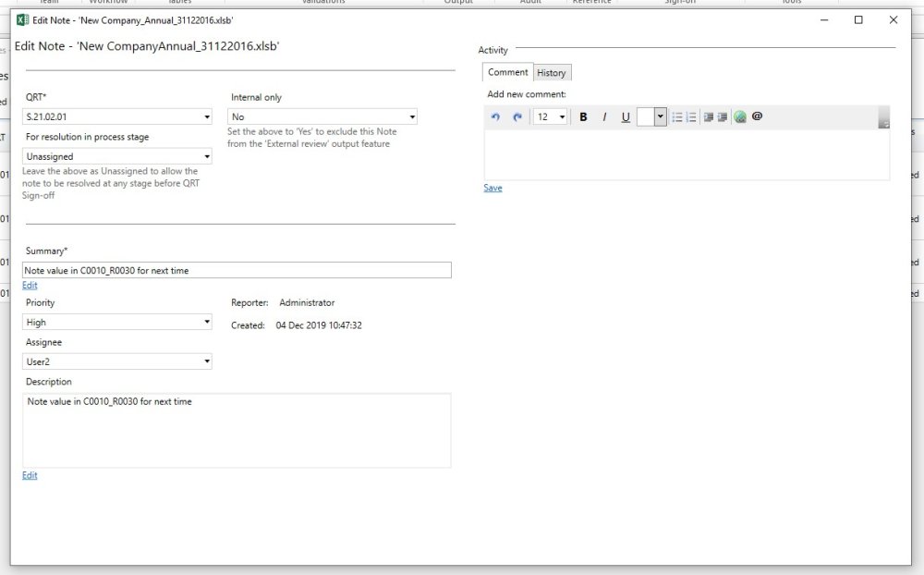Select the Comment tab

pos(506,71)
